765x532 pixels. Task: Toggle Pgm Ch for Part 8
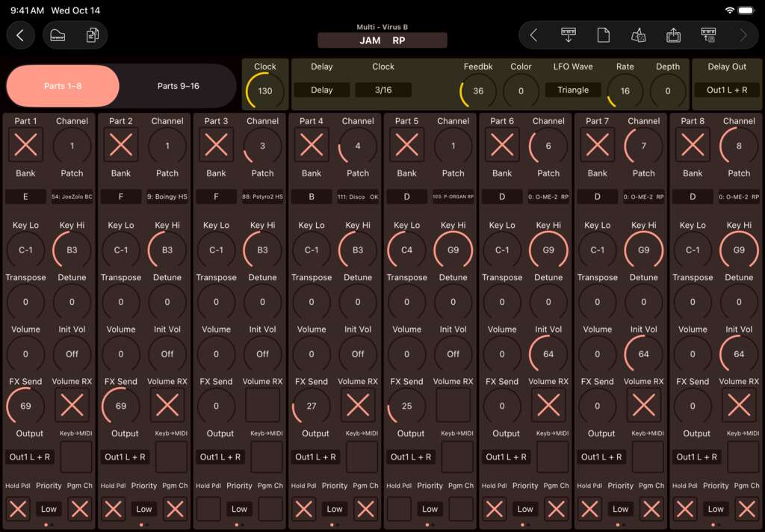(x=746, y=509)
